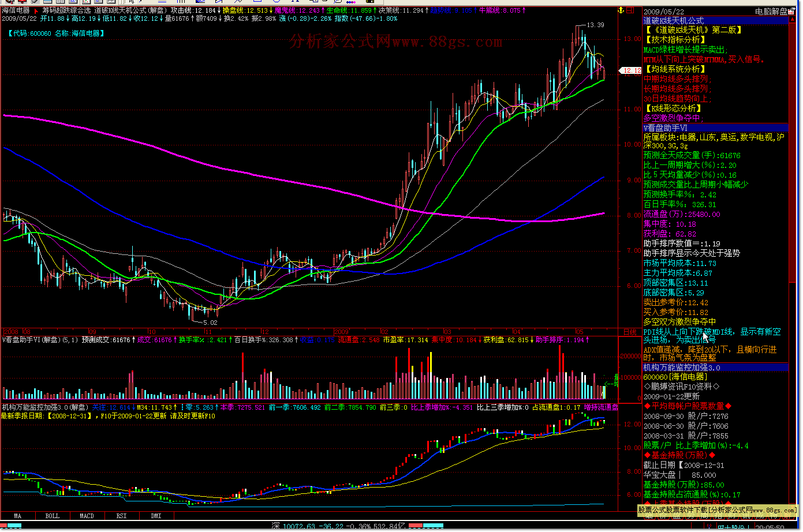Click the MACD绿柱增长提示卖出 line

[686, 50]
